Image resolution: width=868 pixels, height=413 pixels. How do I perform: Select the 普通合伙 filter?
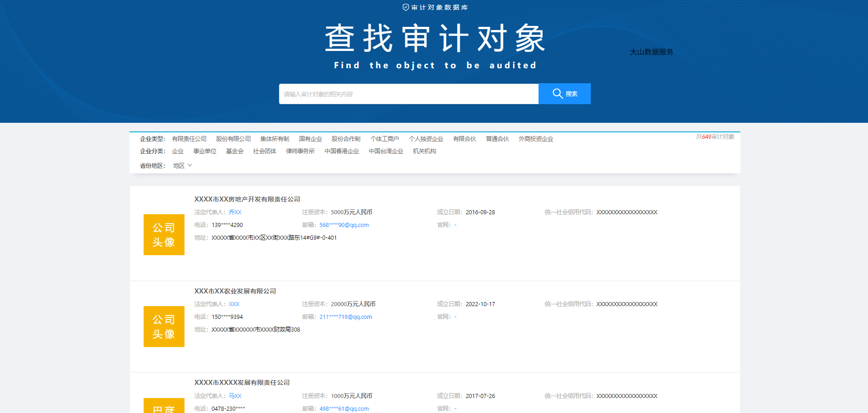tap(498, 139)
